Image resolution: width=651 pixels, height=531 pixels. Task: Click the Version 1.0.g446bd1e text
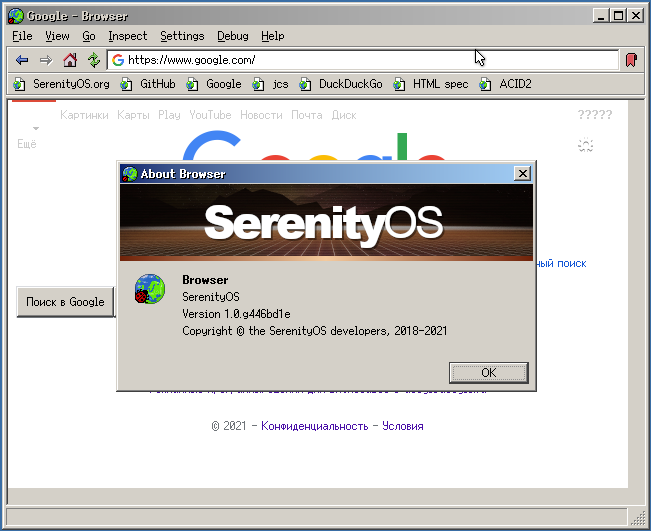tap(236, 314)
